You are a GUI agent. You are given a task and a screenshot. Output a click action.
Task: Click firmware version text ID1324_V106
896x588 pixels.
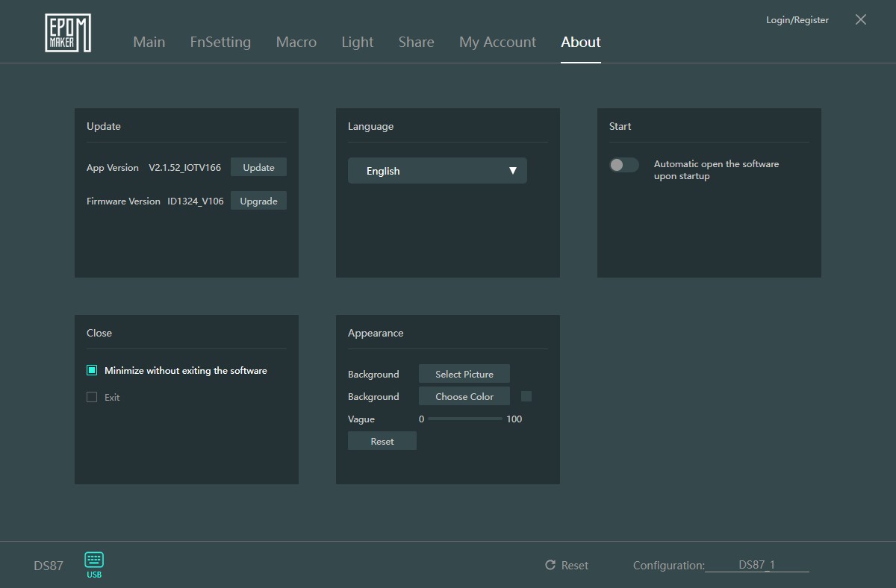(x=196, y=201)
